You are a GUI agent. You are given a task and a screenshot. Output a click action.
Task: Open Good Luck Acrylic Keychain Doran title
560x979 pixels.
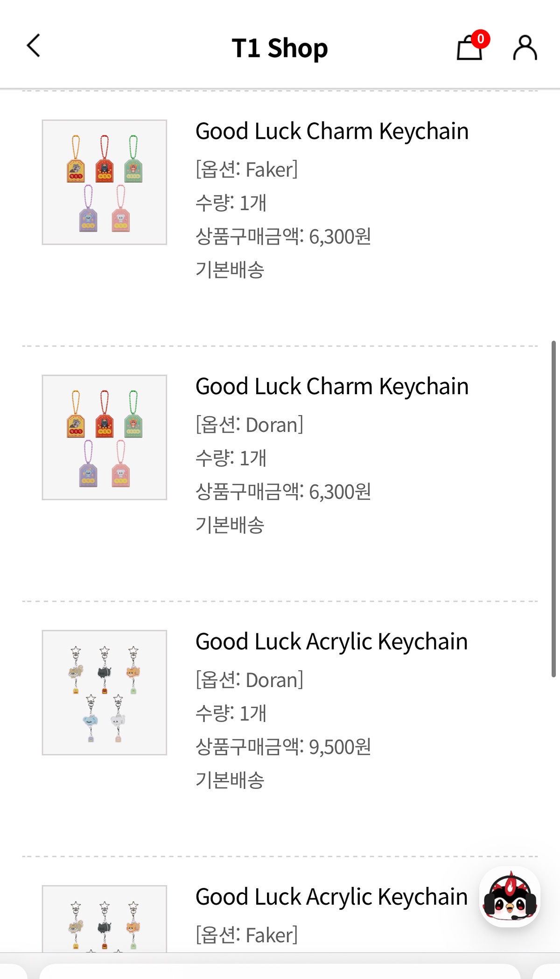tap(331, 642)
